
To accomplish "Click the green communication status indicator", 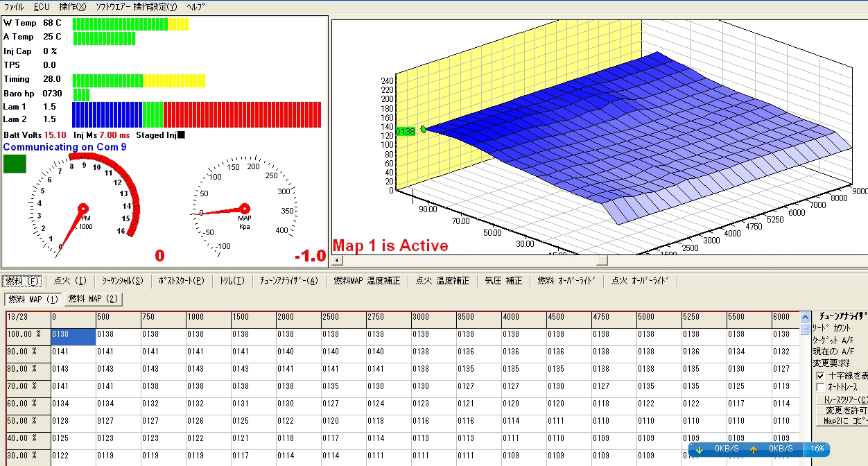I will (x=15, y=164).
